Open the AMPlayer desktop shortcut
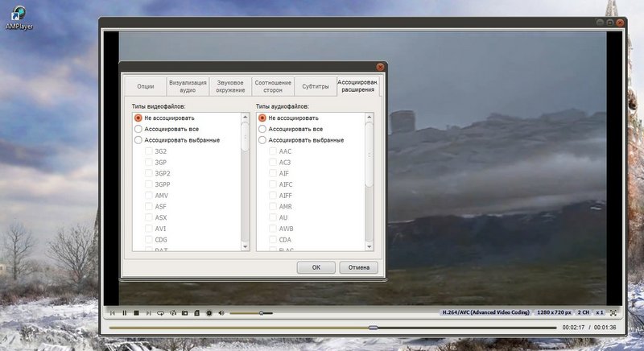644x351 pixels. [19, 18]
